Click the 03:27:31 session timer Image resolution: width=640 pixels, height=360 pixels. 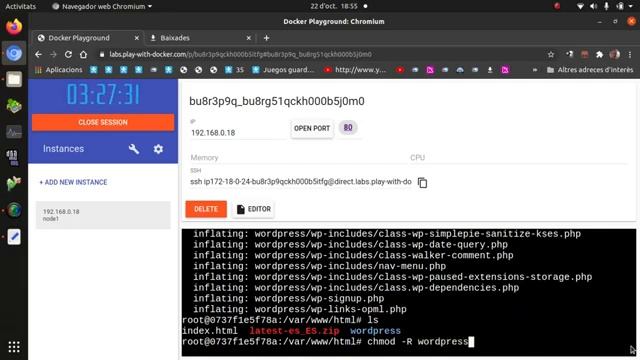click(x=103, y=95)
